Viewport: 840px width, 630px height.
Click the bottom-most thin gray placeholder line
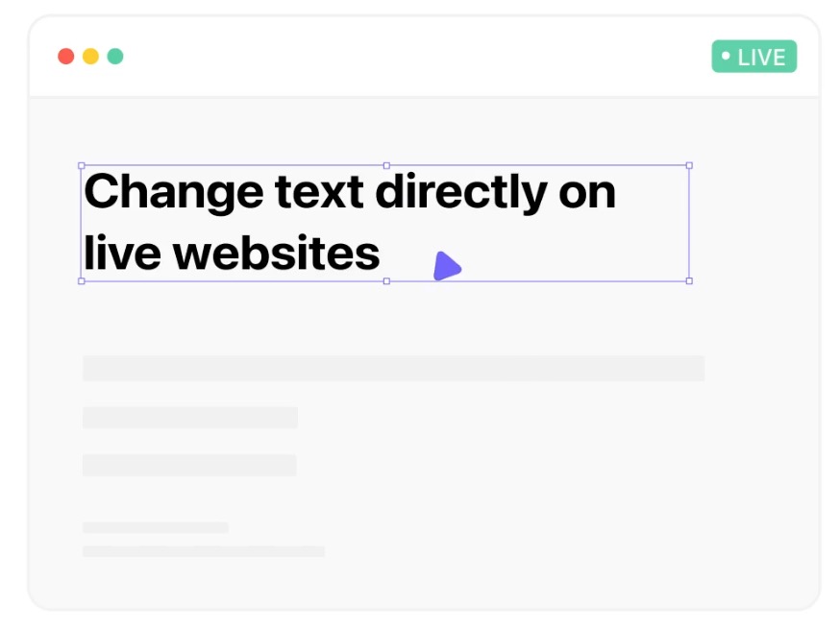(x=204, y=551)
